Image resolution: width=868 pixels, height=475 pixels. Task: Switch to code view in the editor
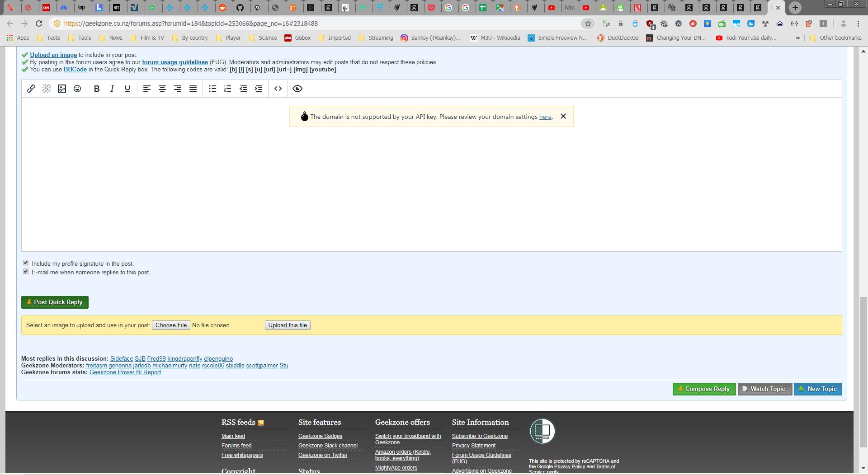(278, 89)
